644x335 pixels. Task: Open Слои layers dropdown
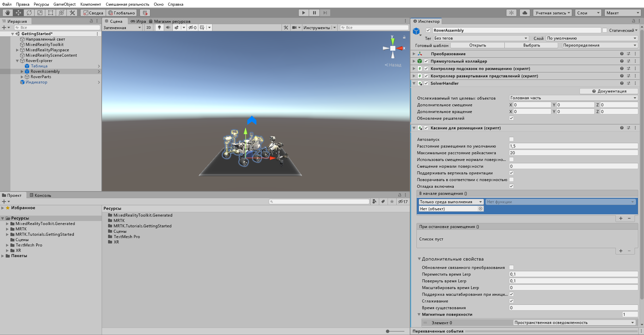click(588, 13)
